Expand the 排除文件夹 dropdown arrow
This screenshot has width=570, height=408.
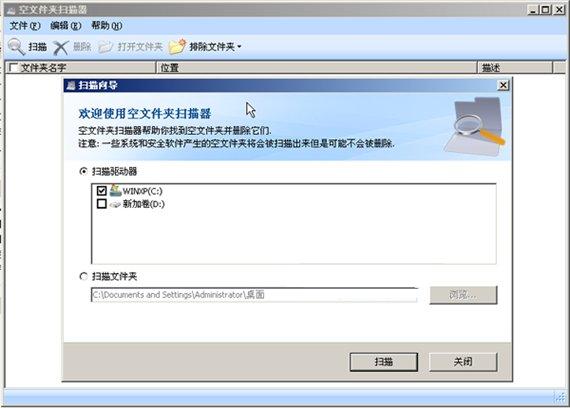(x=239, y=47)
